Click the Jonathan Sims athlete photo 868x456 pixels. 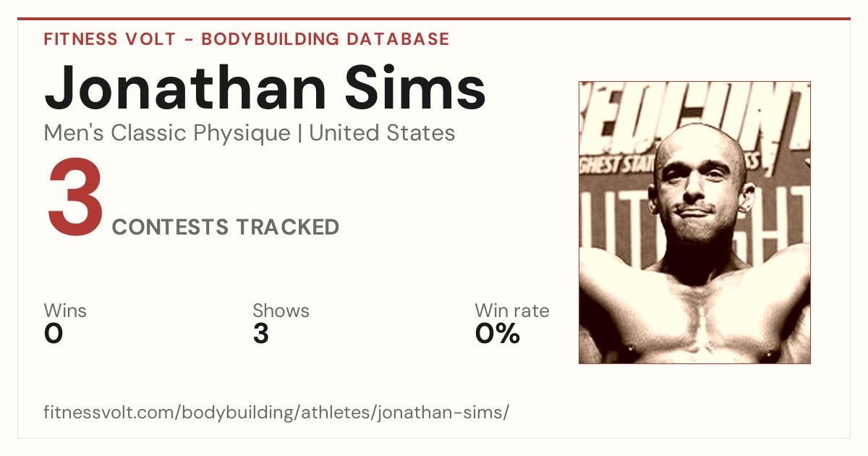pyautogui.click(x=694, y=222)
